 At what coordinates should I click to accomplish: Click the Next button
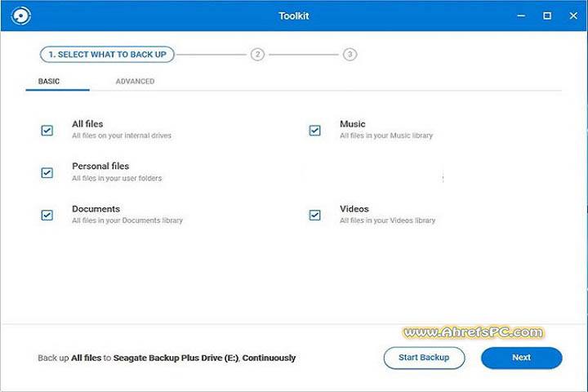[522, 358]
